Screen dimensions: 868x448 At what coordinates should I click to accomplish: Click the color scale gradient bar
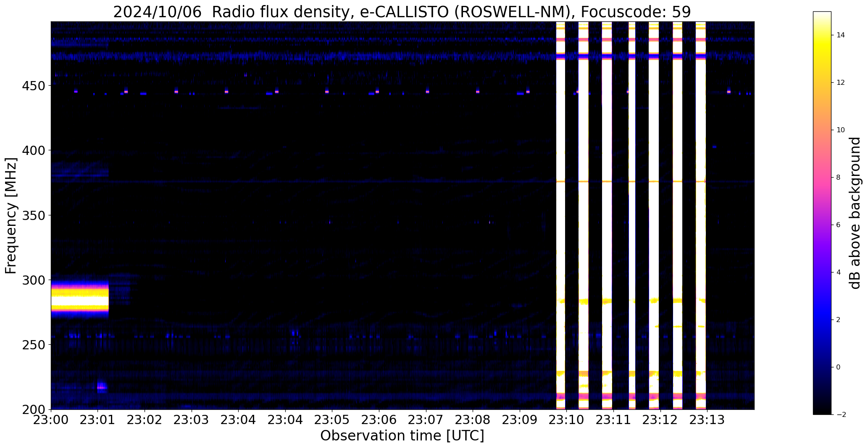[x=822, y=213]
